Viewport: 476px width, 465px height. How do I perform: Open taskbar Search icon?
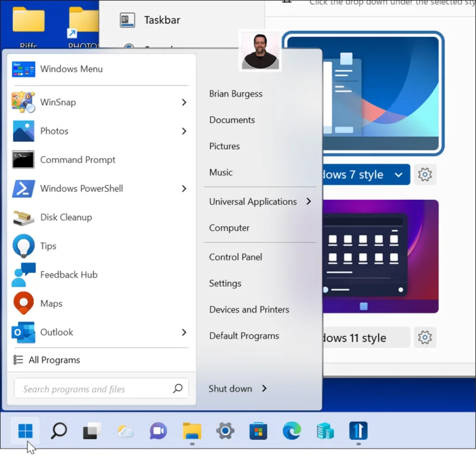[58, 431]
